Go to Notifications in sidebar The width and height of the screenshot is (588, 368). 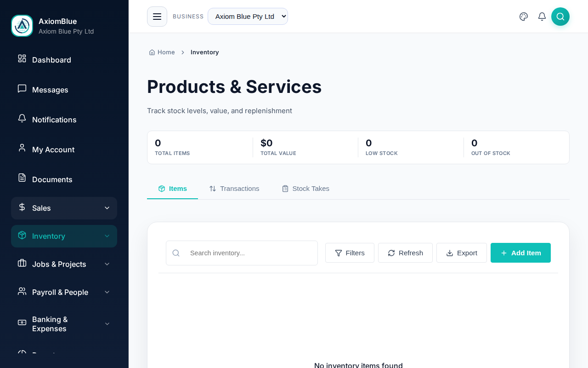coord(64,120)
